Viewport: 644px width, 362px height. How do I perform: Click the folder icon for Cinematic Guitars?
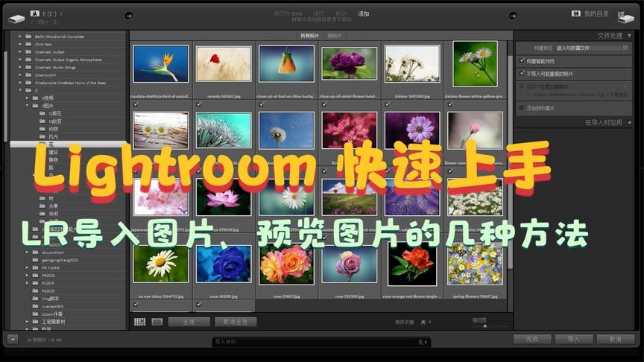click(x=28, y=51)
